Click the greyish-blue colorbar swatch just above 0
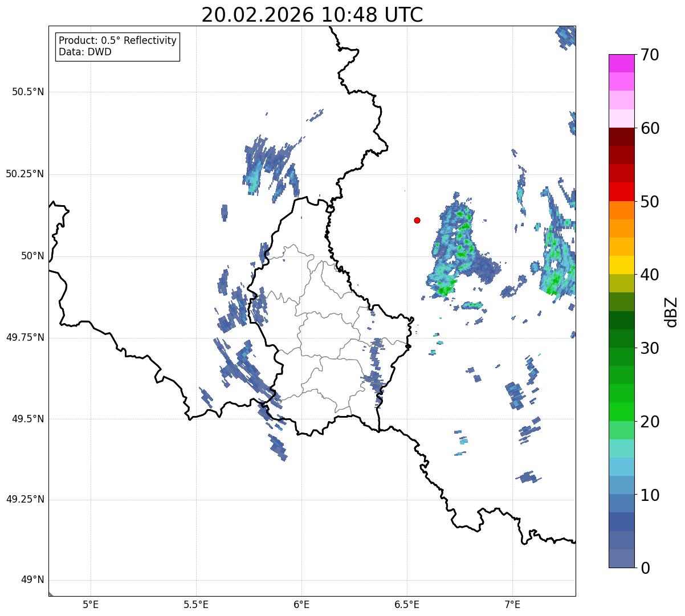 click(621, 558)
